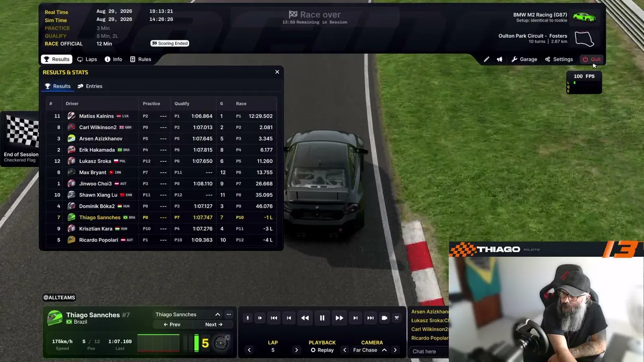Click the green helmet icon in driver panel
This screenshot has height=362, width=644.
click(54, 318)
